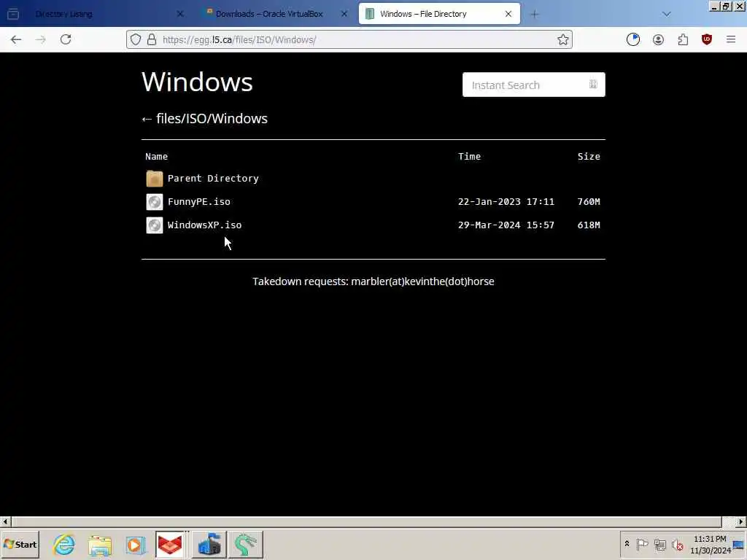
Task: Open the blue VirtualBox-style taskbar icon
Action: [209, 544]
